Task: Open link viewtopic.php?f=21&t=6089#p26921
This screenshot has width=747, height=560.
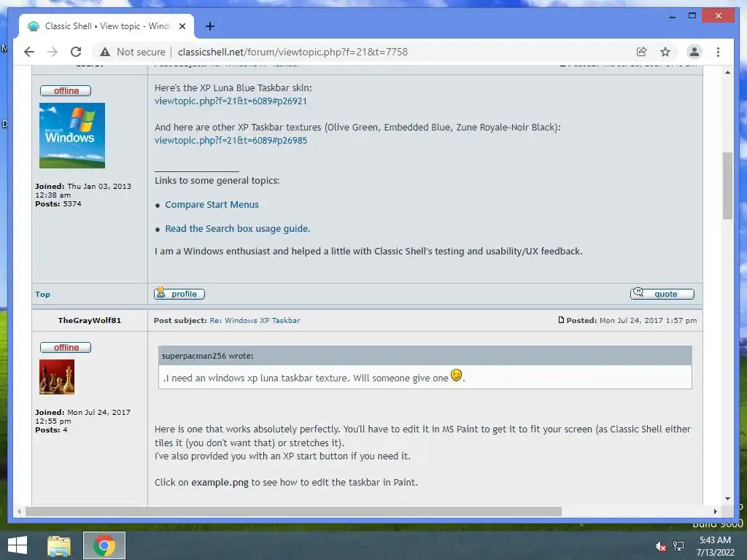Action: pyautogui.click(x=231, y=101)
